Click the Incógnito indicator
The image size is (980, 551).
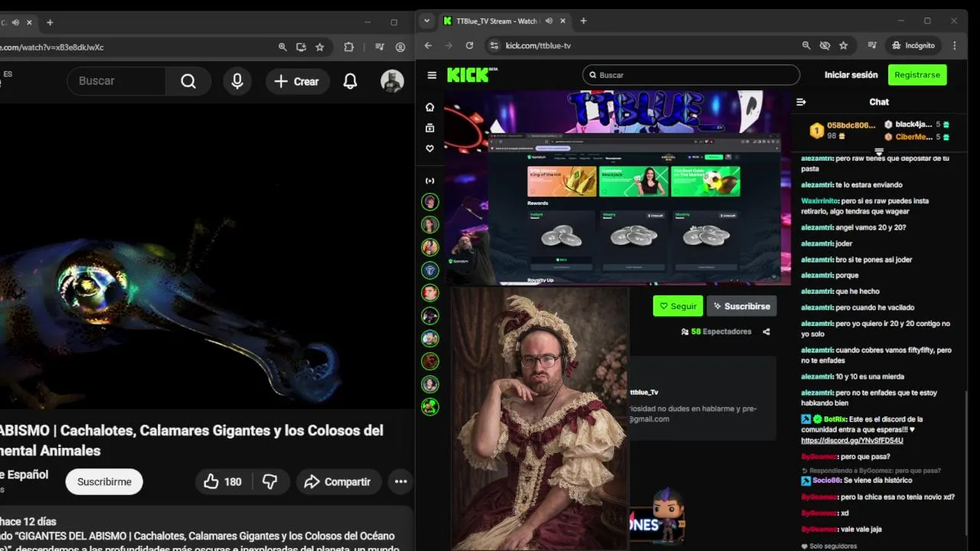click(x=913, y=46)
